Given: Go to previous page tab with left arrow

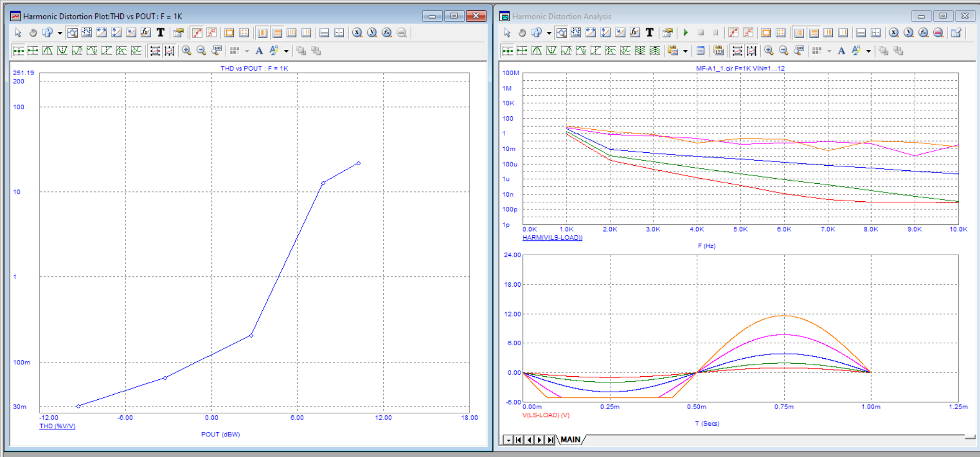Looking at the screenshot, I should click(x=529, y=440).
